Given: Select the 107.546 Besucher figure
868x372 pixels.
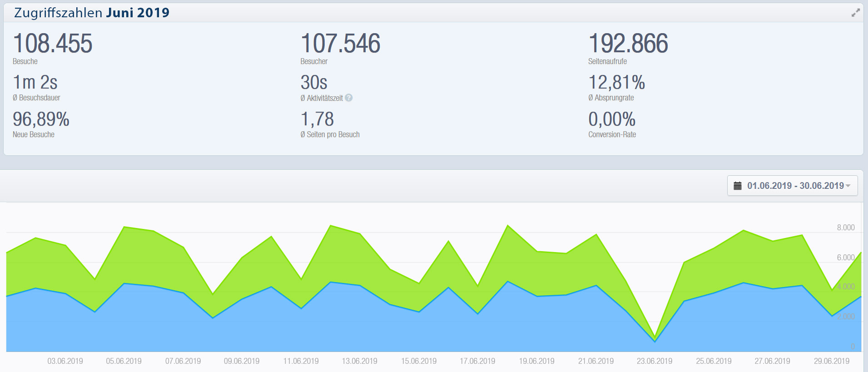Looking at the screenshot, I should (x=340, y=44).
